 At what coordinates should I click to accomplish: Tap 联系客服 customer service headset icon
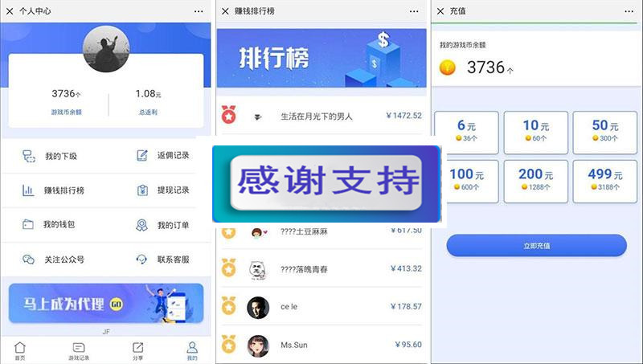pyautogui.click(x=141, y=260)
